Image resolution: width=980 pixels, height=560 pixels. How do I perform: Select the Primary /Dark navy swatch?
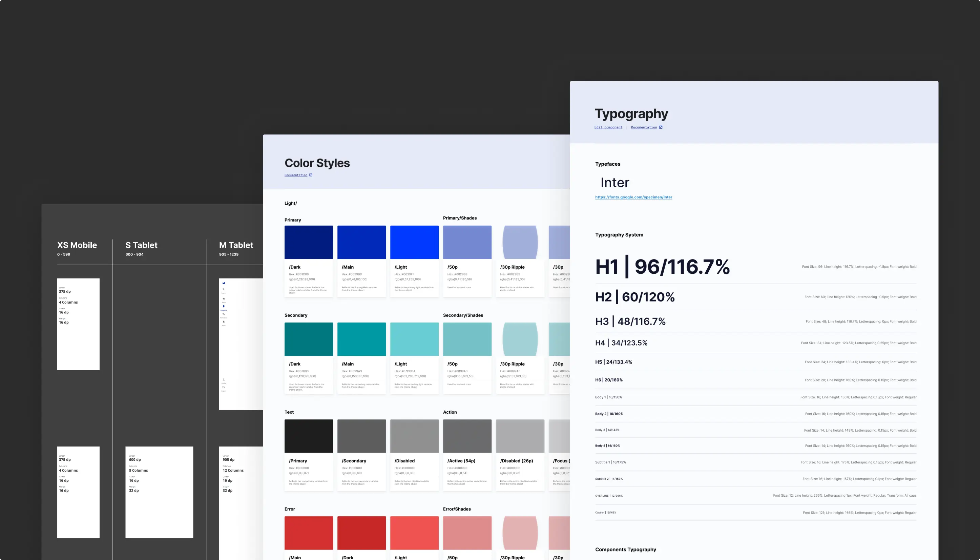point(309,242)
